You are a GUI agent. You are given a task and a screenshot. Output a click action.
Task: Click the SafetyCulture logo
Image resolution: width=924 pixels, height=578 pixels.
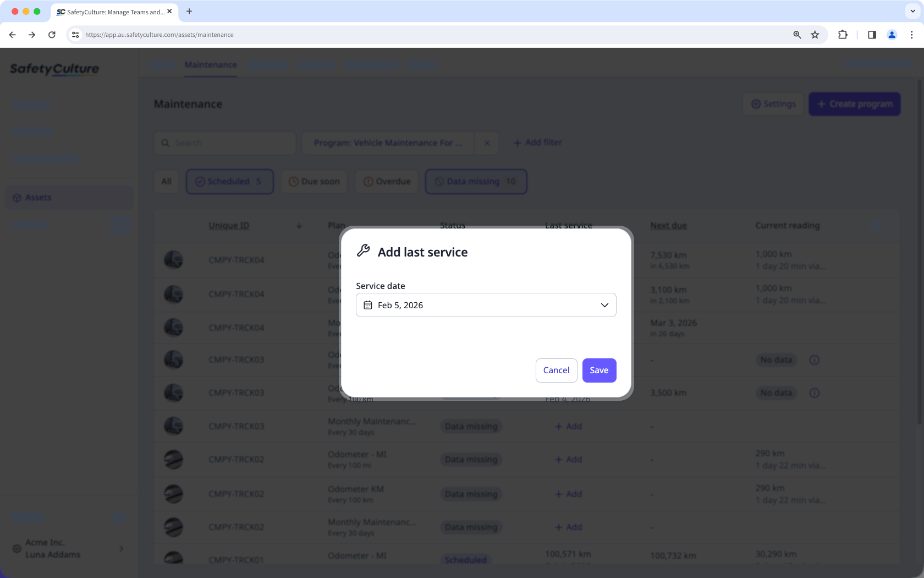[x=54, y=69]
